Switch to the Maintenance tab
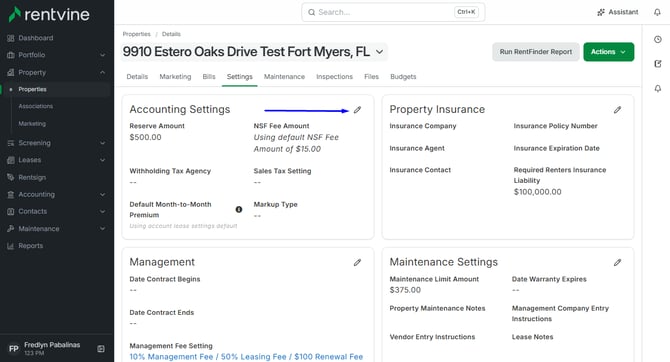 pyautogui.click(x=284, y=77)
